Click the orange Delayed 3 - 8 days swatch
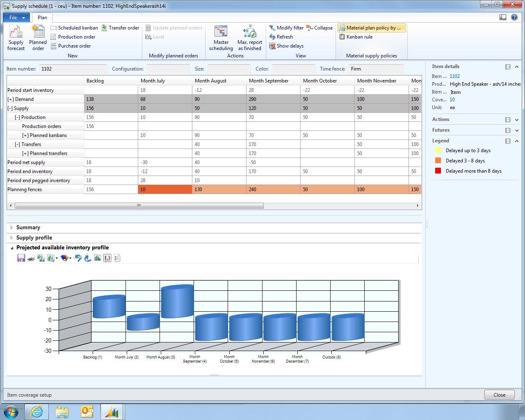Screen dimensions: 525x420 438,161
